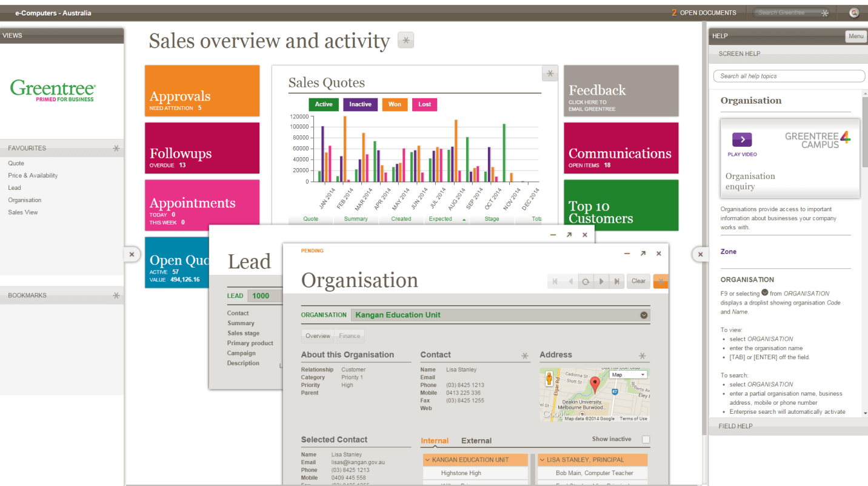Click the asterisk next to Sales overview title
Viewport: 868px width, 486px height.
[x=406, y=40]
